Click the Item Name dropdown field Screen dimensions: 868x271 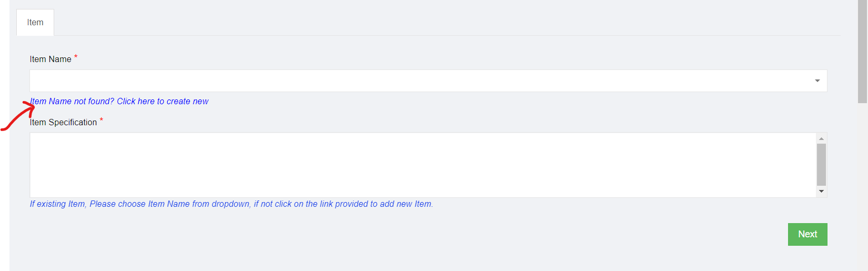point(421,81)
